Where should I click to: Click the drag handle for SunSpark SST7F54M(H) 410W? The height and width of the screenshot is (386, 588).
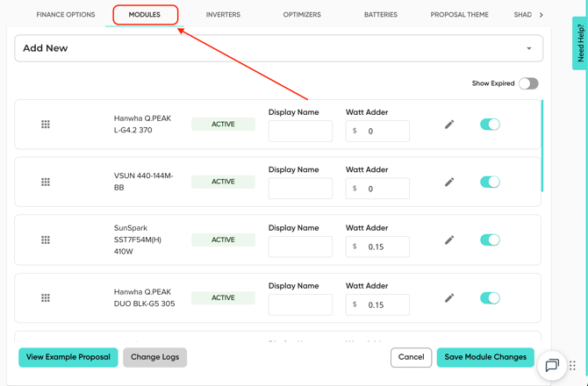click(x=46, y=239)
